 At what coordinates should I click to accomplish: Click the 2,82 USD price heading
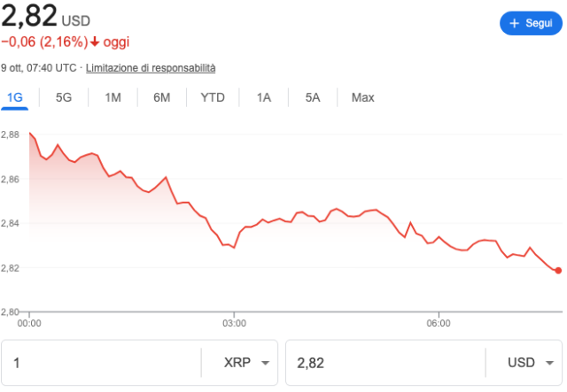click(x=30, y=16)
